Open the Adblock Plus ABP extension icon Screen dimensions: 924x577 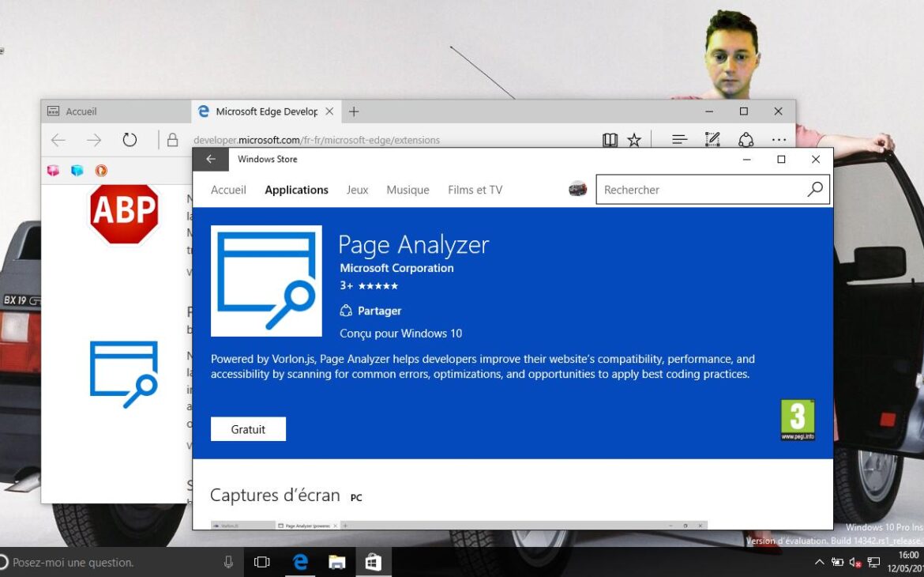pos(123,214)
